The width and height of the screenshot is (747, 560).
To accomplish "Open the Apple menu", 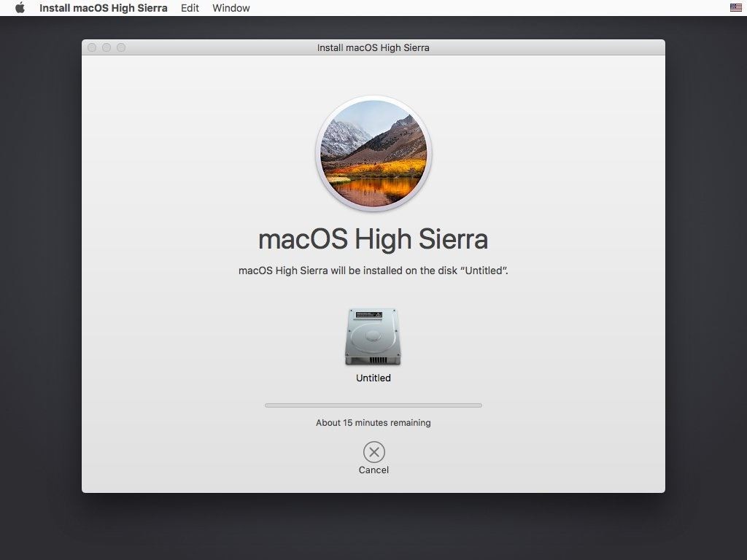I will point(20,7).
